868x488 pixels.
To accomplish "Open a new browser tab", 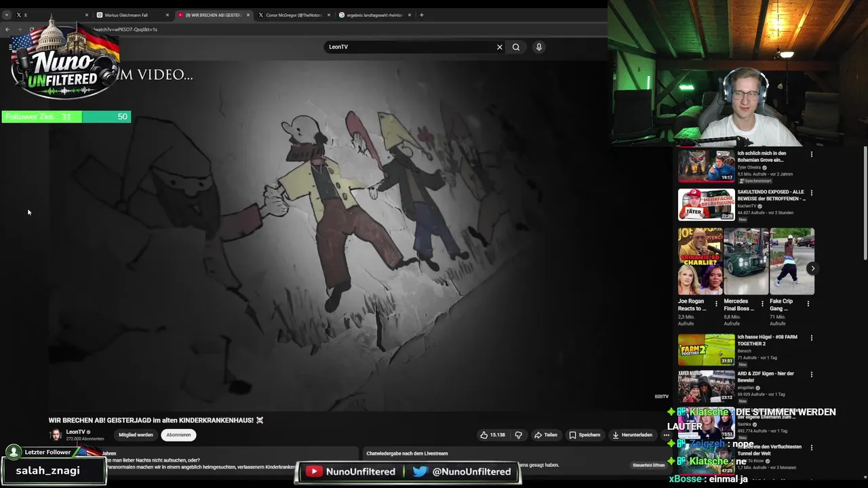I will pos(421,15).
